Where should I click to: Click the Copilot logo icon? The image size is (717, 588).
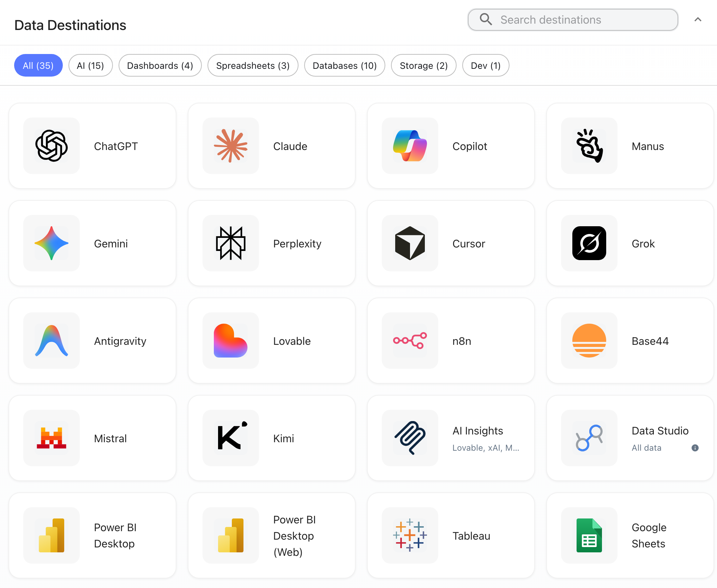click(x=410, y=146)
